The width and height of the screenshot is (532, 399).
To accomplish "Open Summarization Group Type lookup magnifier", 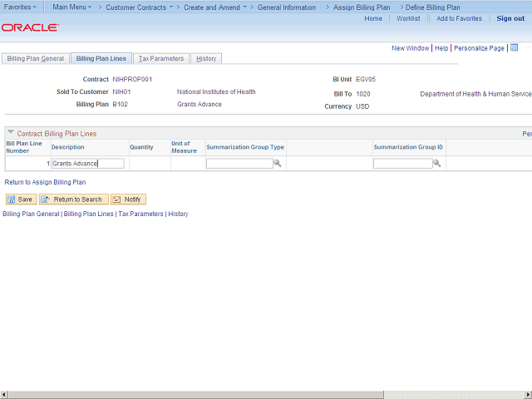I will (277, 164).
